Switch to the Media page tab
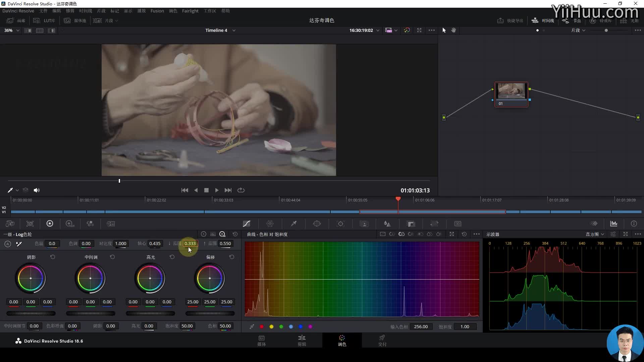644x362 pixels. (x=262, y=341)
